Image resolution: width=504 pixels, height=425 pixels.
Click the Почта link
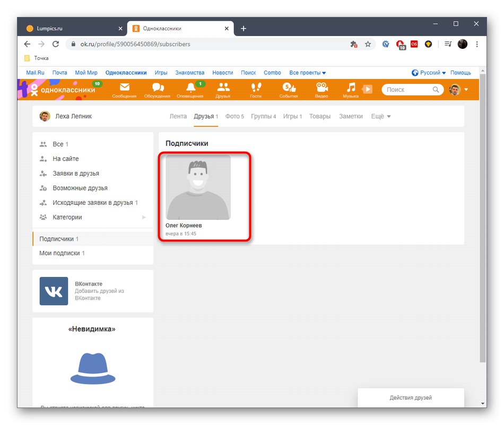(x=60, y=73)
